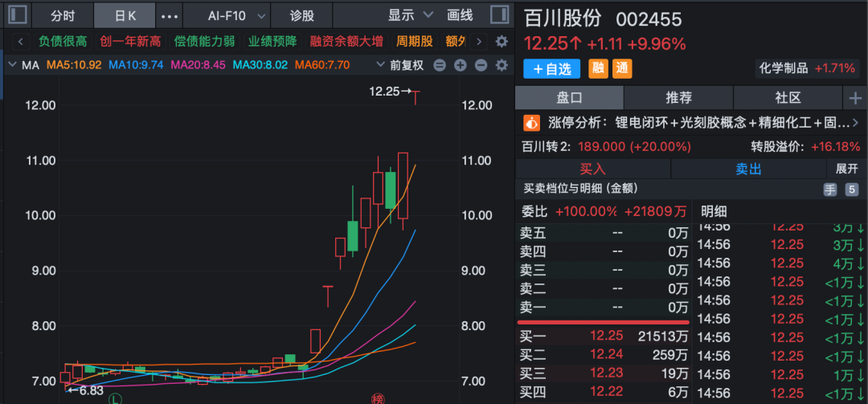Open the 社区 community tab
Viewport: 868px width, 404px height.
pos(788,99)
